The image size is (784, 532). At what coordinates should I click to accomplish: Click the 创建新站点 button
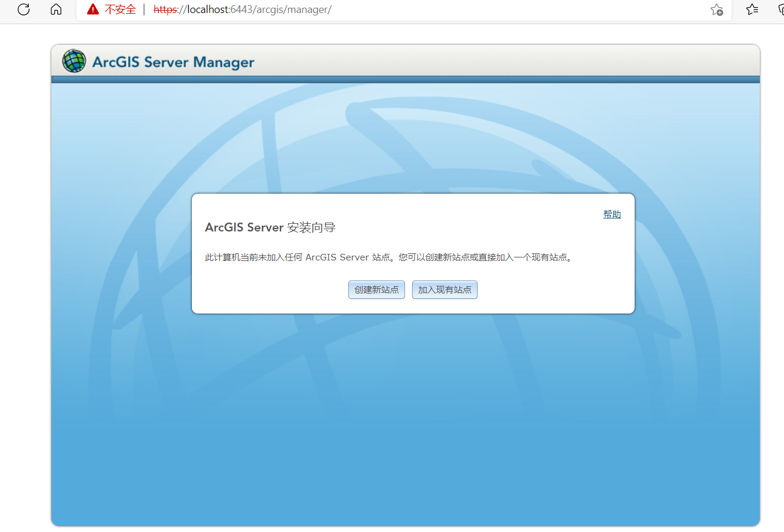tap(377, 289)
